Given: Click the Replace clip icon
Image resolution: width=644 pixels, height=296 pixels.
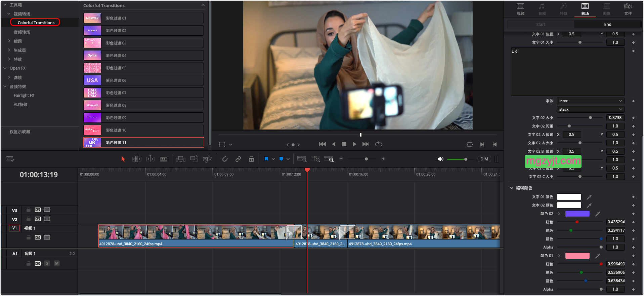Looking at the screenshot, I should click(208, 159).
